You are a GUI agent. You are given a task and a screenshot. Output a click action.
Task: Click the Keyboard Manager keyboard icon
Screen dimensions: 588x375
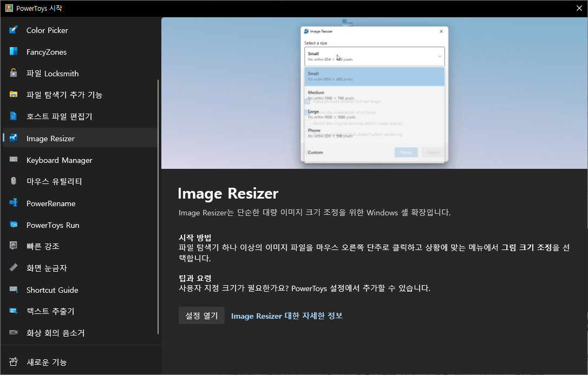click(14, 160)
